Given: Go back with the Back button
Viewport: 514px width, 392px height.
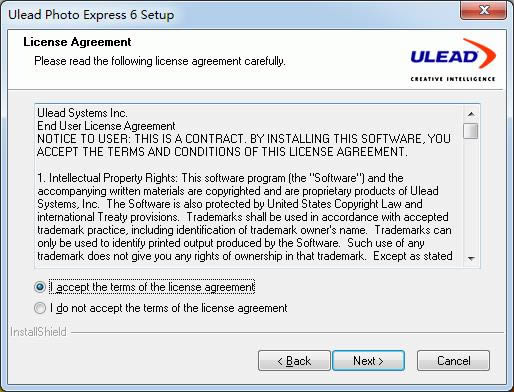Looking at the screenshot, I should pyautogui.click(x=294, y=361).
